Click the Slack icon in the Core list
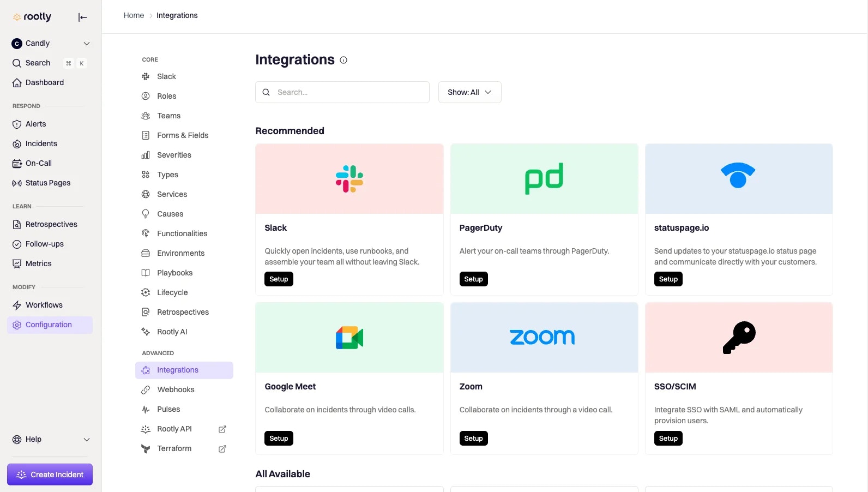868x492 pixels. click(x=146, y=77)
